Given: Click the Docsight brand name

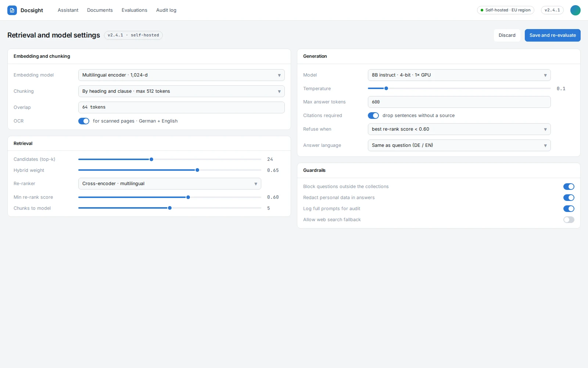Looking at the screenshot, I should click(x=32, y=10).
